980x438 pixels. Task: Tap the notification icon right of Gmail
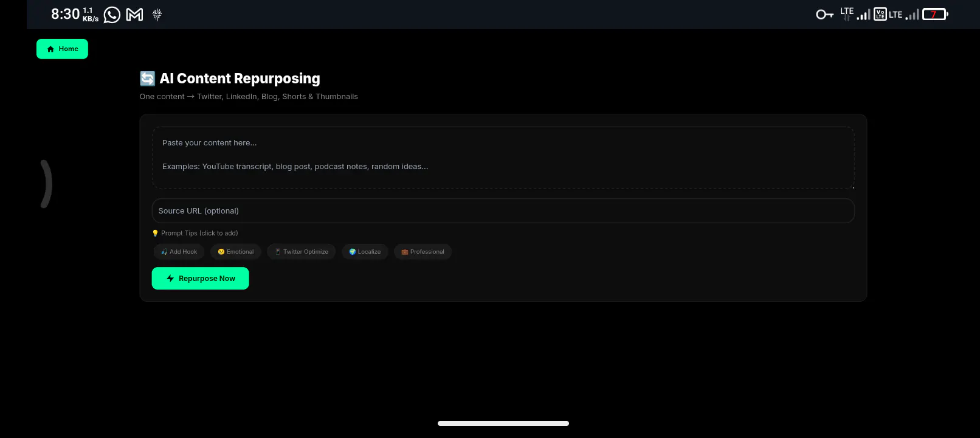tap(157, 15)
